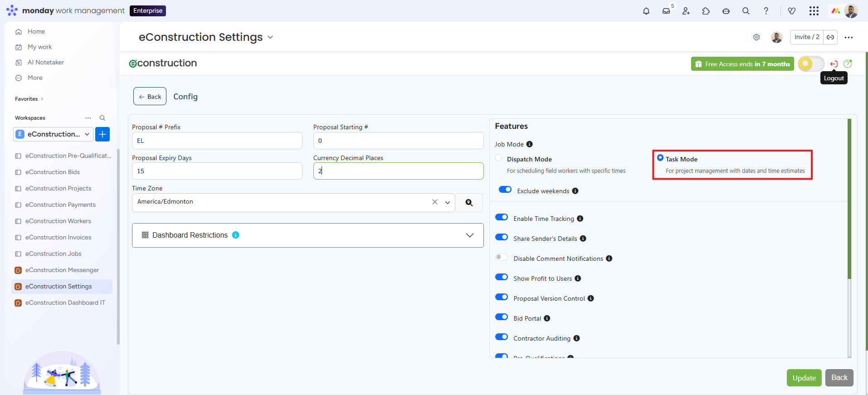Go to My work in sidebar

pyautogui.click(x=39, y=47)
